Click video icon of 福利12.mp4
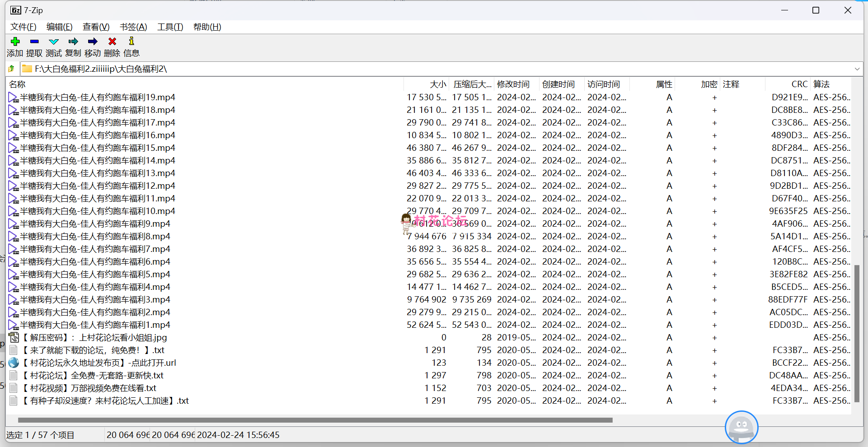Viewport: 868px width, 447px height. point(13,186)
